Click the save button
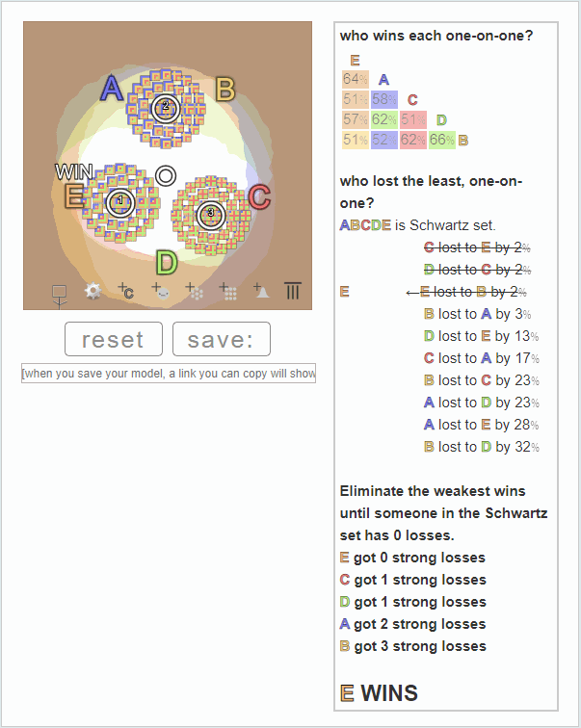This screenshot has height=728, width=581. [222, 339]
